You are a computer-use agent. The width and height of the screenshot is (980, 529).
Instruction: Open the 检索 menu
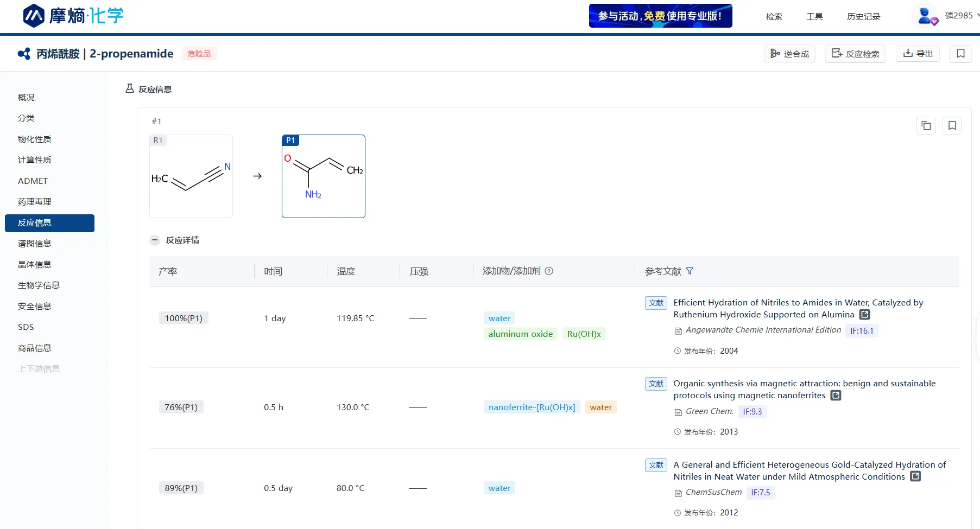(774, 16)
